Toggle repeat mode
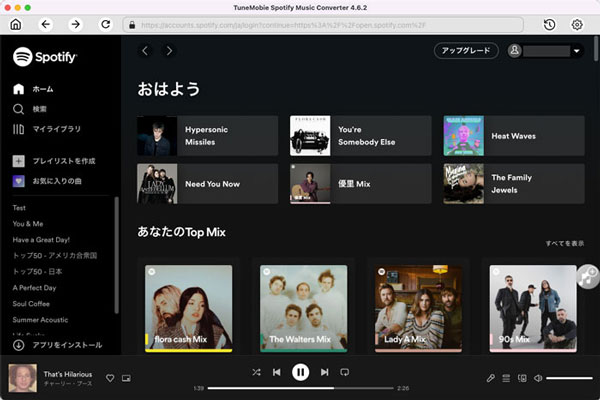 (344, 372)
